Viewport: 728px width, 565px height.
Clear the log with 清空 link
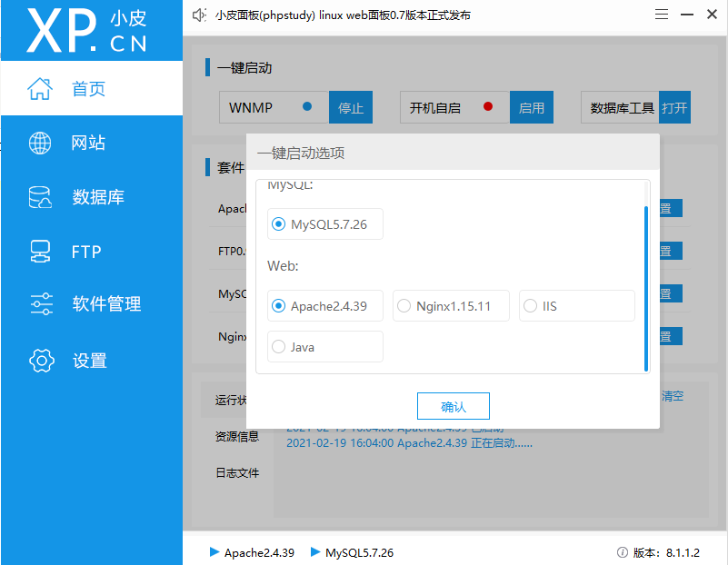[x=672, y=395]
